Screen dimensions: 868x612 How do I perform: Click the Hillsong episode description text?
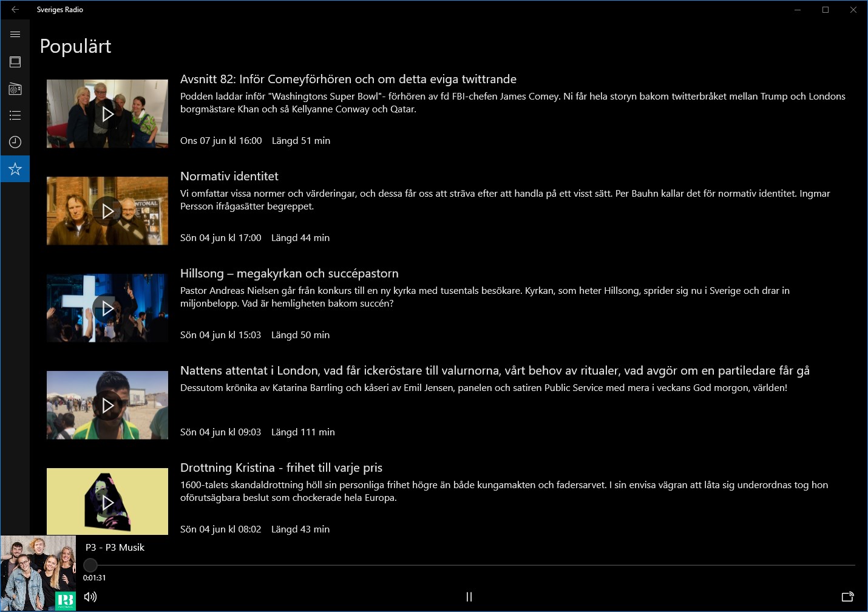point(485,297)
